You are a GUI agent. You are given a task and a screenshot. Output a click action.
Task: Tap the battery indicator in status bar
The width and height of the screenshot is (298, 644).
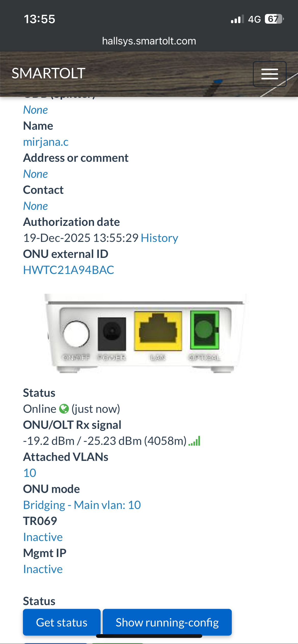[x=274, y=19]
